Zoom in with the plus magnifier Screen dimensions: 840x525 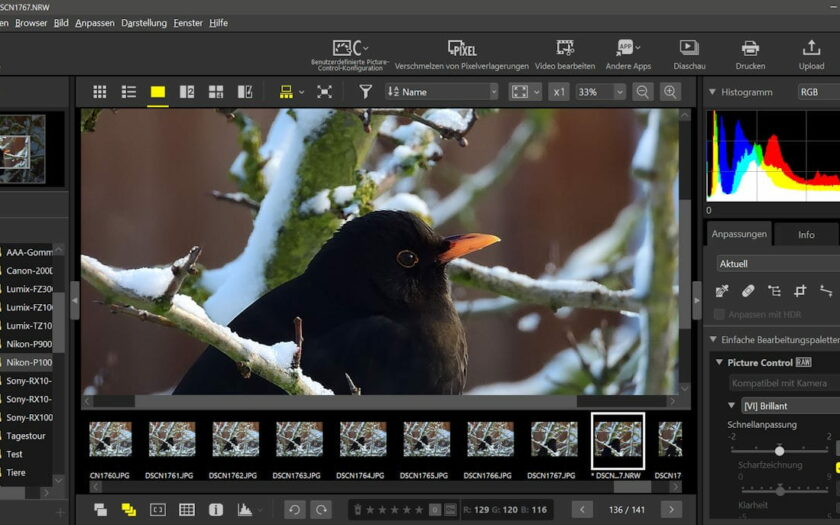tap(670, 92)
